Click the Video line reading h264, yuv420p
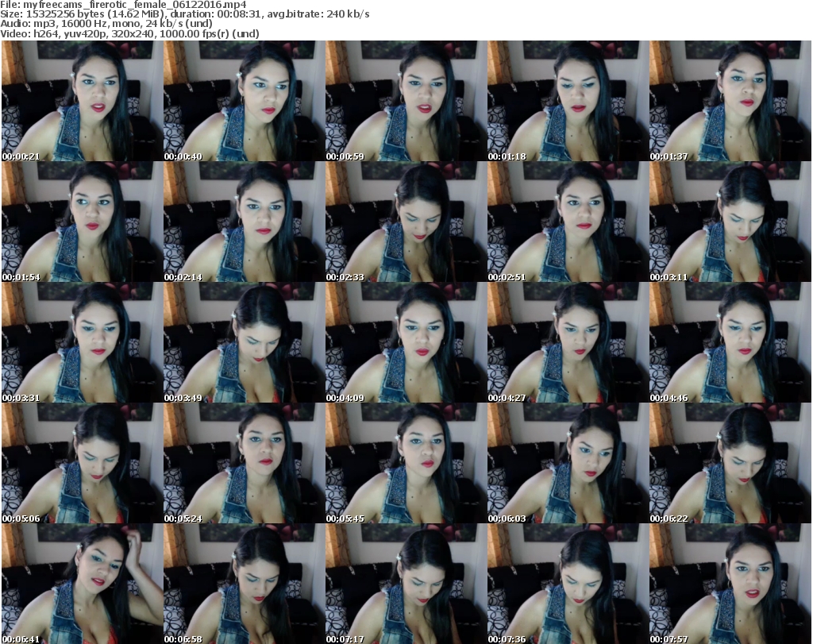The height and width of the screenshot is (644, 813). tap(129, 33)
